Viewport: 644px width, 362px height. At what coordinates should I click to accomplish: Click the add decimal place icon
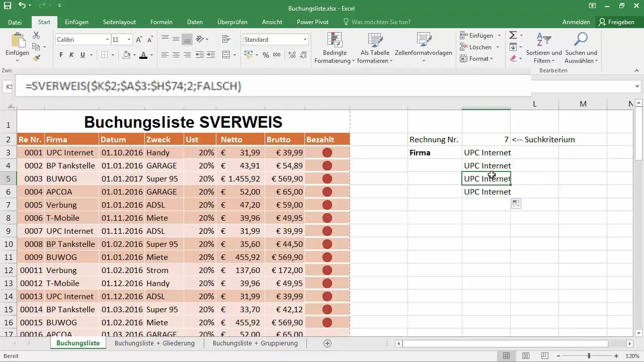pyautogui.click(x=291, y=55)
